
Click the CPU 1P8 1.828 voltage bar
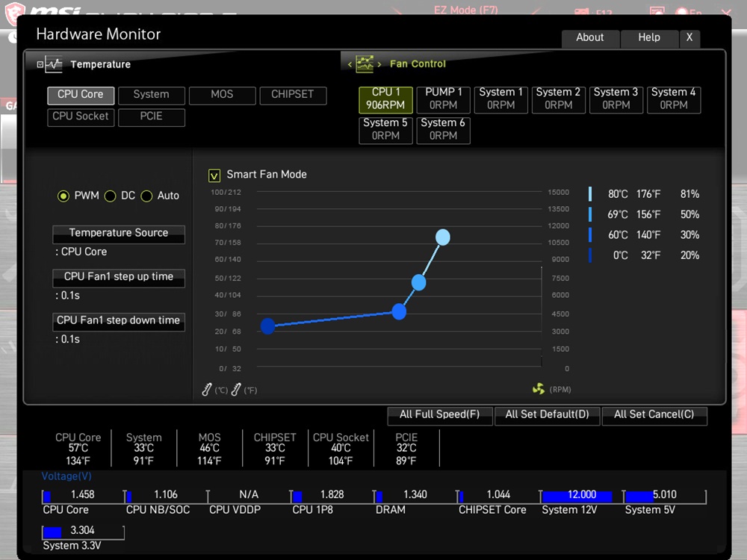332,497
